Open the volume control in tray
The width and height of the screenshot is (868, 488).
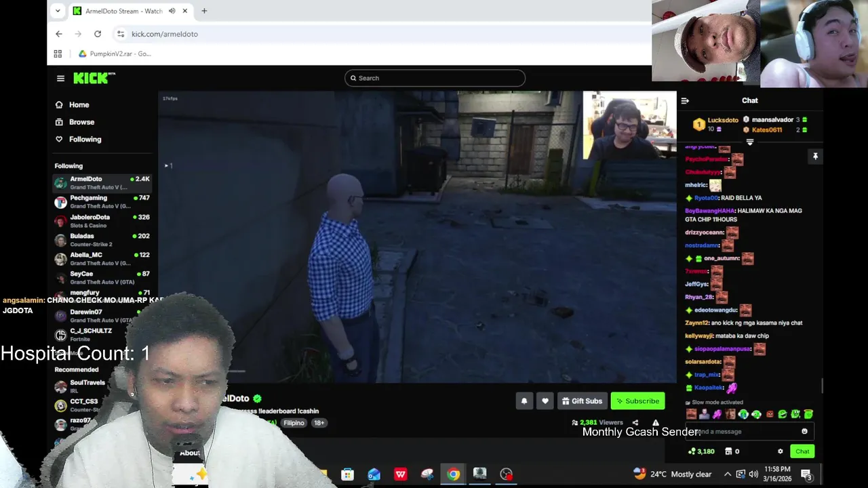pyautogui.click(x=753, y=474)
